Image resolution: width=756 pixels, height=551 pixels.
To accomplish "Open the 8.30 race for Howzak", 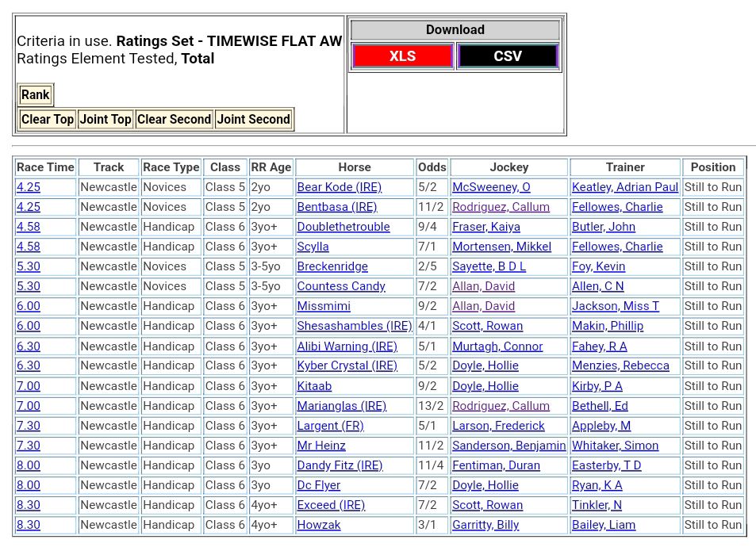I will coord(28,525).
